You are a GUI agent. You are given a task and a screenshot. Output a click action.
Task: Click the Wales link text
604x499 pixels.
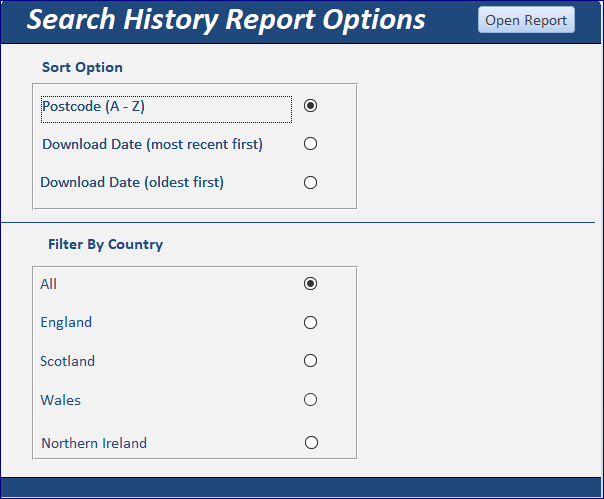coord(61,400)
